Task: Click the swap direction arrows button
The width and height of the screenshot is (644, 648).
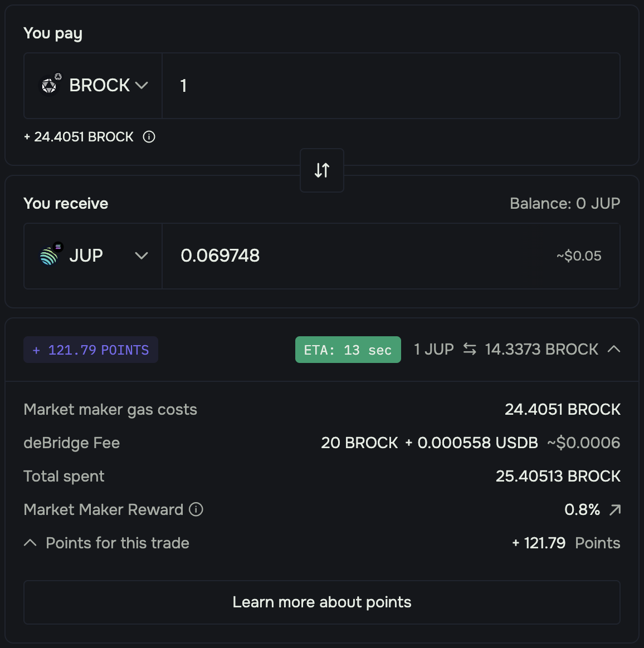Action: (322, 170)
